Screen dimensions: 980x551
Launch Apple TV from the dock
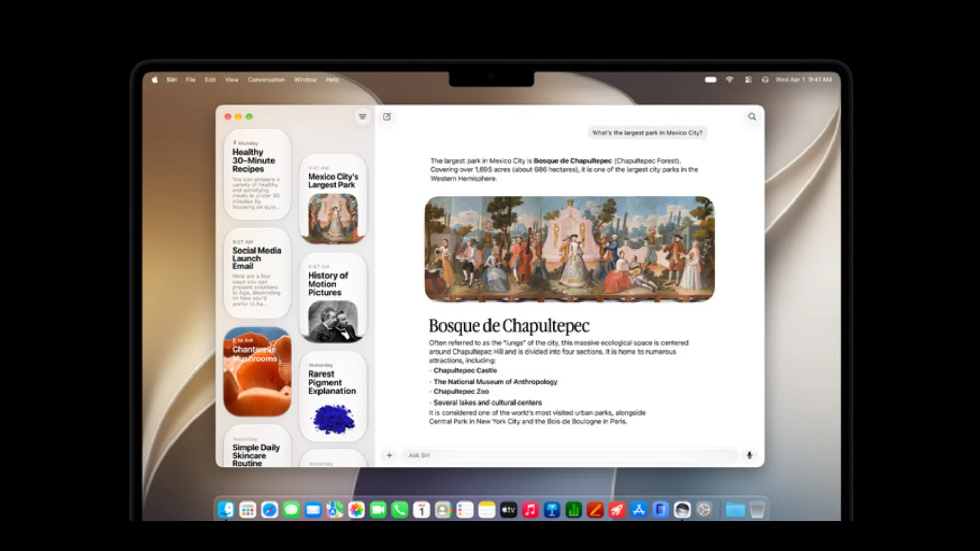pyautogui.click(x=508, y=510)
